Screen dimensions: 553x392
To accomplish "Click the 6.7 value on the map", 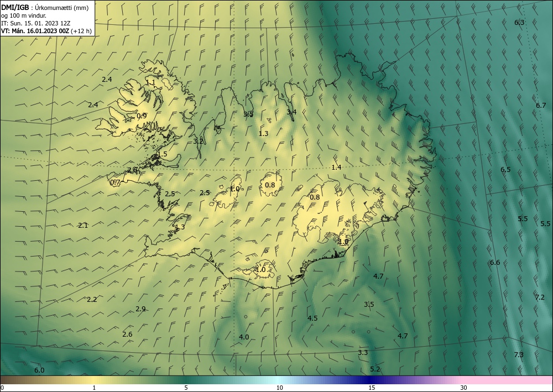I will tap(541, 106).
